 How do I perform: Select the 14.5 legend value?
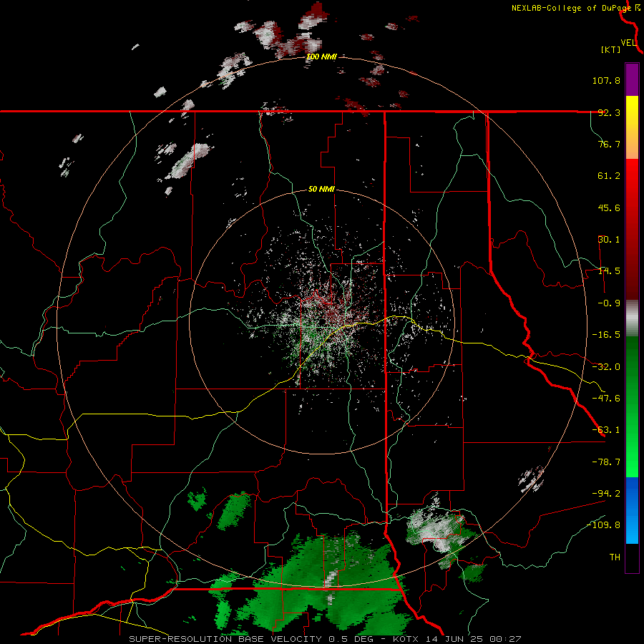click(609, 271)
